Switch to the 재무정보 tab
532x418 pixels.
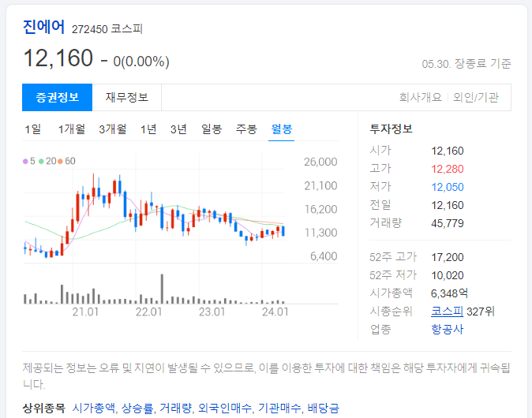[126, 97]
